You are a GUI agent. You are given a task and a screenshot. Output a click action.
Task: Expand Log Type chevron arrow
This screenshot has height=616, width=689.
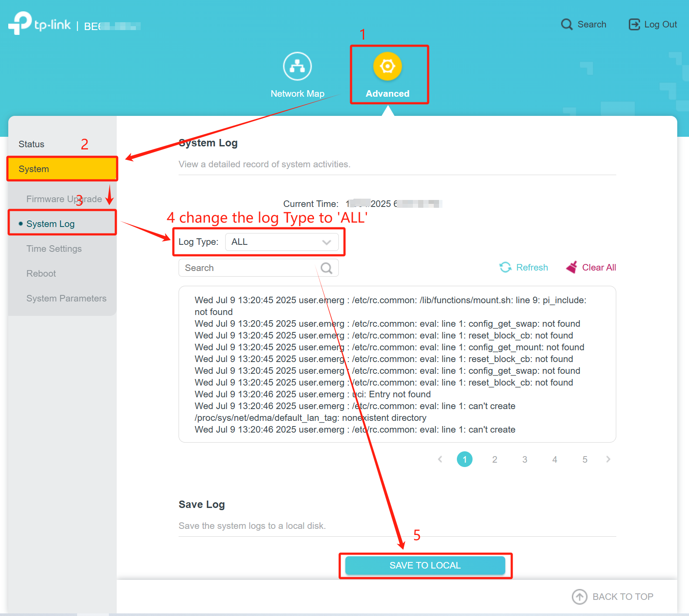[327, 242]
